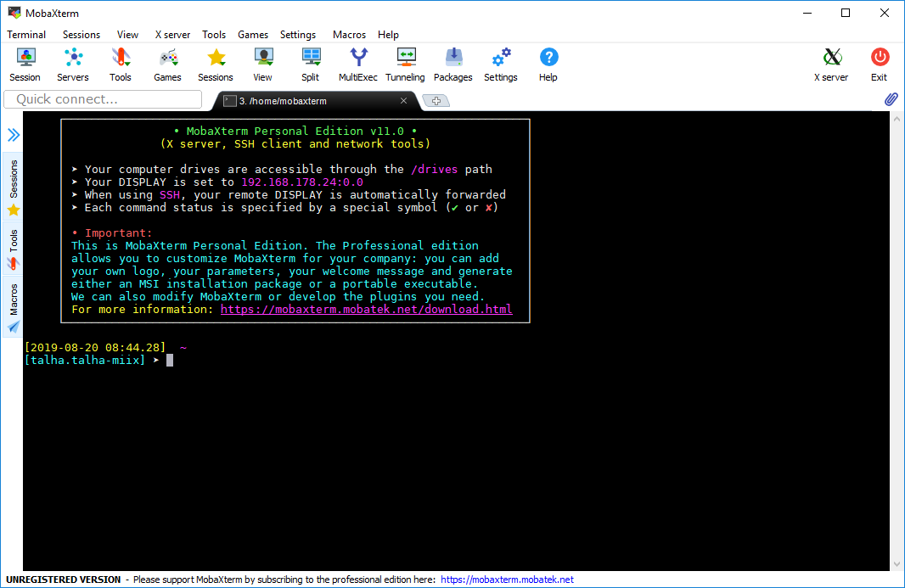Open the Settings menu
The height and width of the screenshot is (588, 905).
point(298,35)
